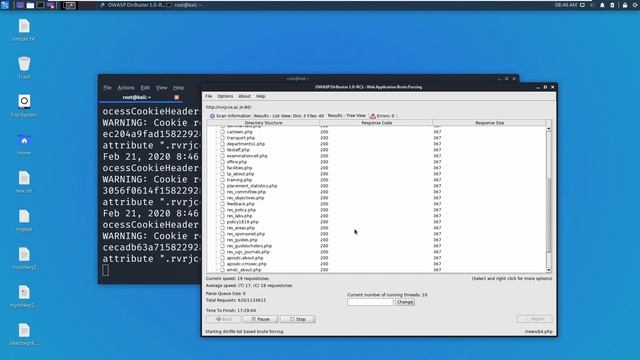Select policy1819.php row in tree
Screen dimensions: 640x360
242,222
